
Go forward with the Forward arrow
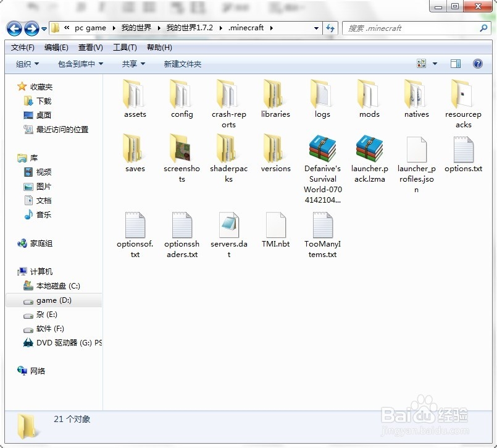(x=31, y=29)
